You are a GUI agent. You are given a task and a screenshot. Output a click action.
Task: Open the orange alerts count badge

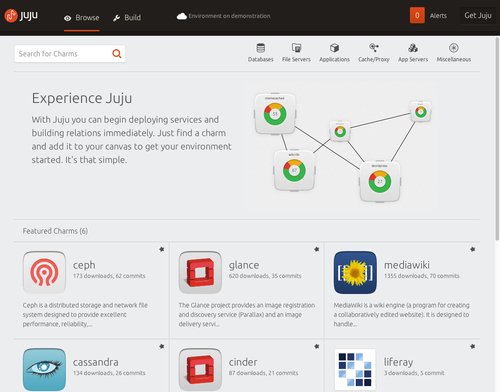click(x=417, y=15)
